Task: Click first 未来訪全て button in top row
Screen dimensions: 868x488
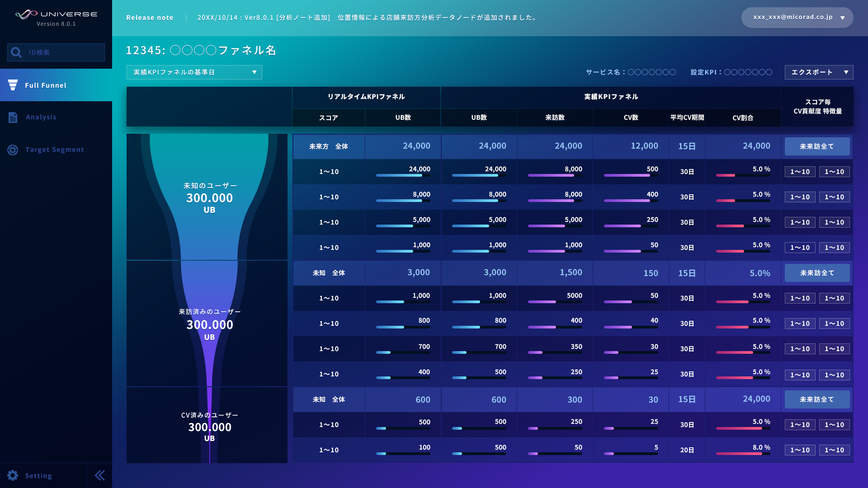Action: coord(817,146)
